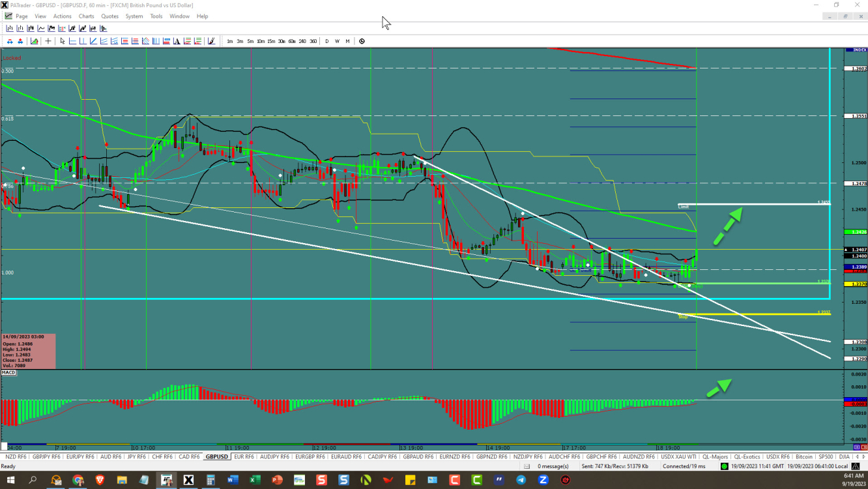Click the red sell order arrows icon
The image size is (868, 489).
[x=20, y=41]
